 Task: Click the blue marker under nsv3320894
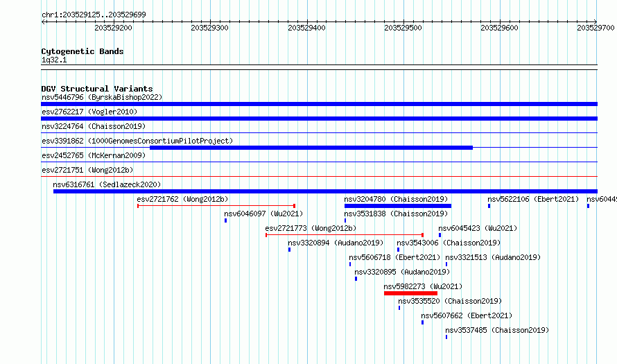(290, 250)
